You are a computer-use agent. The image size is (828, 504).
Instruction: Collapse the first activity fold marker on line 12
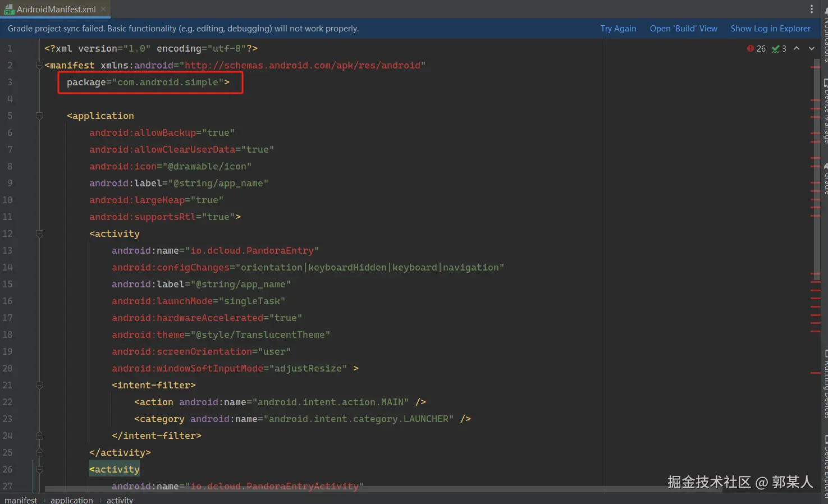tap(39, 233)
